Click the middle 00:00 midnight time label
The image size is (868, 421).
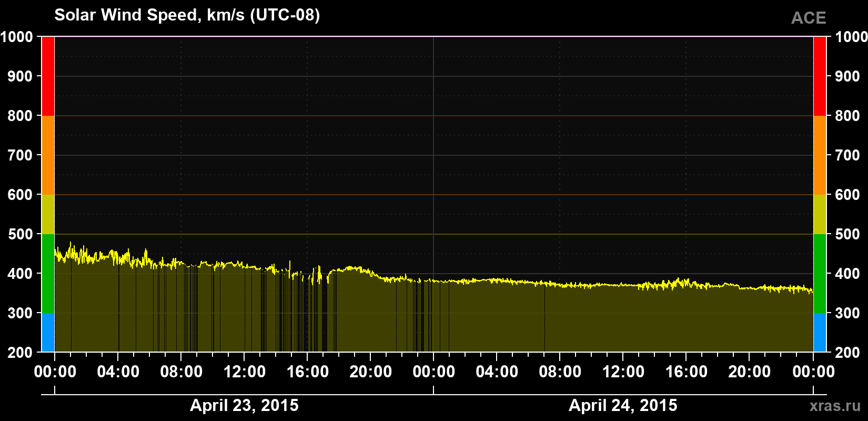[x=434, y=372]
